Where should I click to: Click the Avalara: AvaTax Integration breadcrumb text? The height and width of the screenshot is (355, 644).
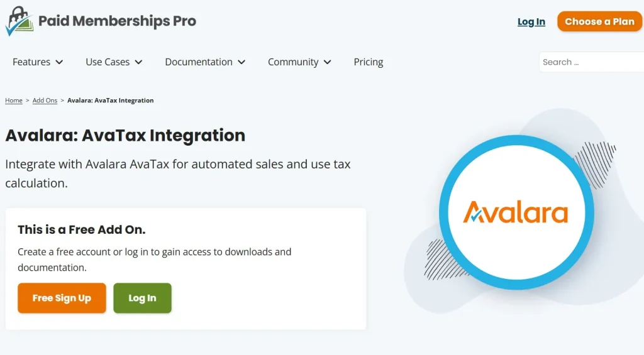(111, 101)
